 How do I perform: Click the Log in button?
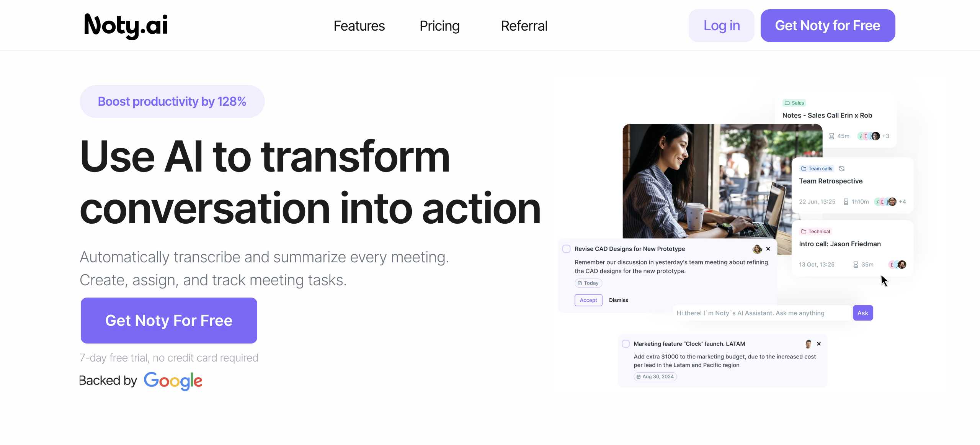tap(721, 26)
